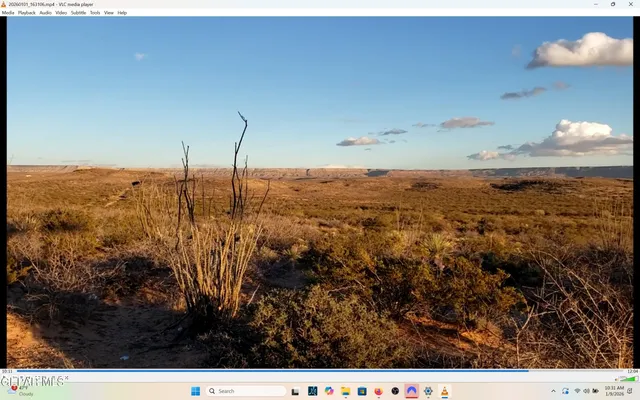This screenshot has height=400, width=640.
Task: Open Microsoft Store from the taskbar
Action: coord(362,391)
